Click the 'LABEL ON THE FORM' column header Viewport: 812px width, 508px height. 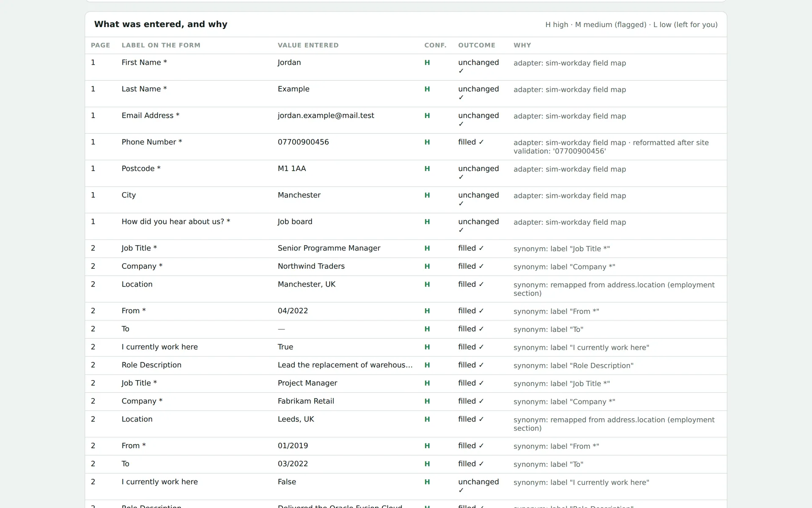click(161, 45)
